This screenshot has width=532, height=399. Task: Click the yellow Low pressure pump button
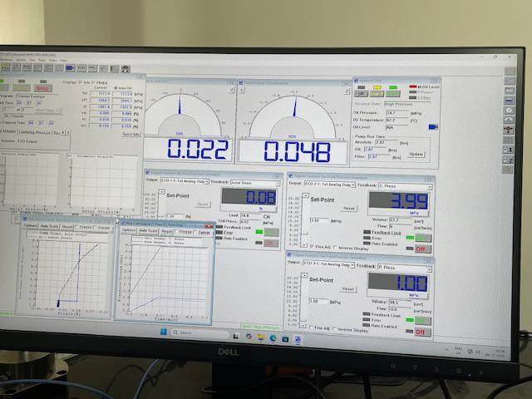(377, 94)
